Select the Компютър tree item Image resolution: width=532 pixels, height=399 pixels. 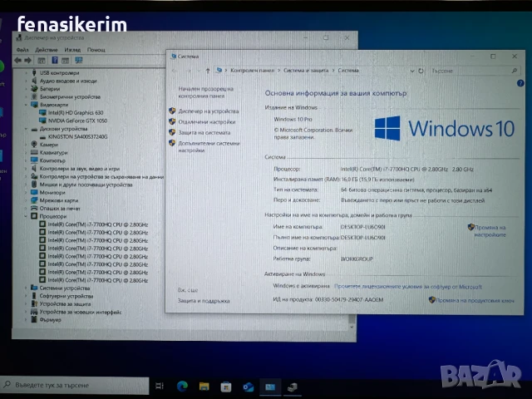(52, 160)
